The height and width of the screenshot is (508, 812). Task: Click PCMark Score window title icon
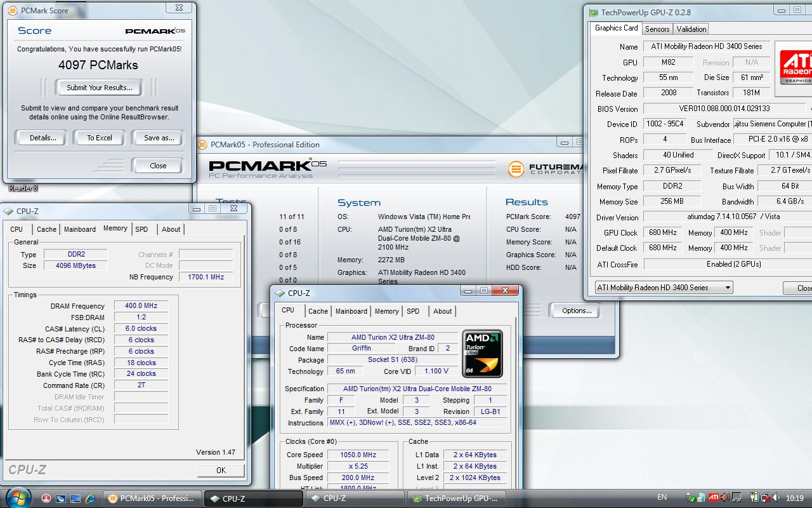tap(13, 10)
